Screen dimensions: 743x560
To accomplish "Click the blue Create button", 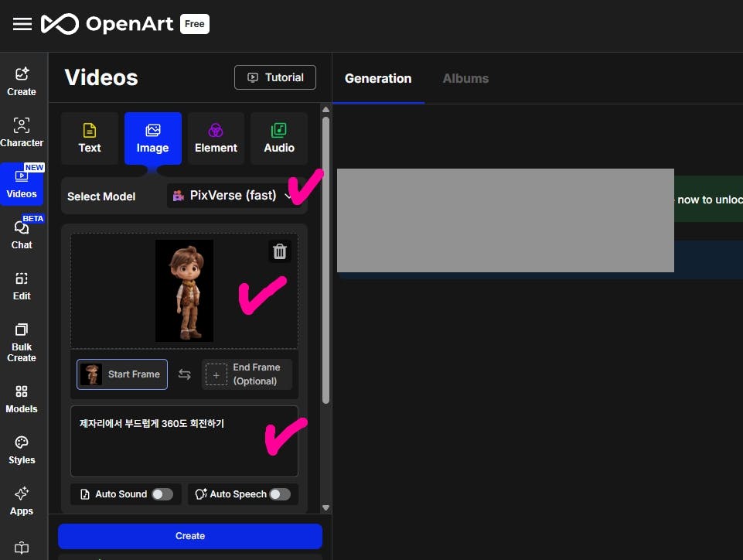I will click(190, 536).
